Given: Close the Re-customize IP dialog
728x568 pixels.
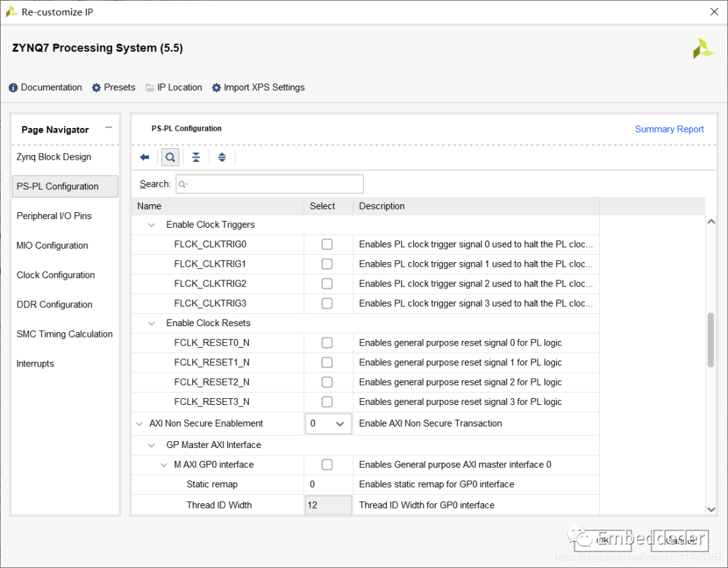Looking at the screenshot, I should click(x=714, y=12).
